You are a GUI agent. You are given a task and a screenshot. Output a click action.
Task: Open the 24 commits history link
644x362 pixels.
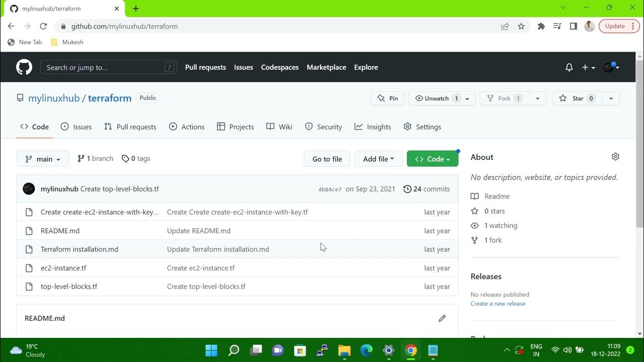point(427,189)
